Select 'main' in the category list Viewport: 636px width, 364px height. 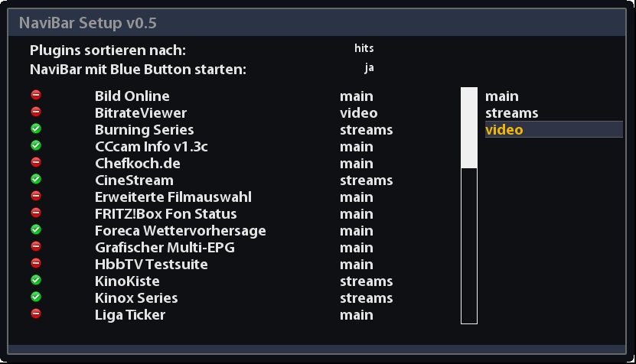(x=502, y=96)
